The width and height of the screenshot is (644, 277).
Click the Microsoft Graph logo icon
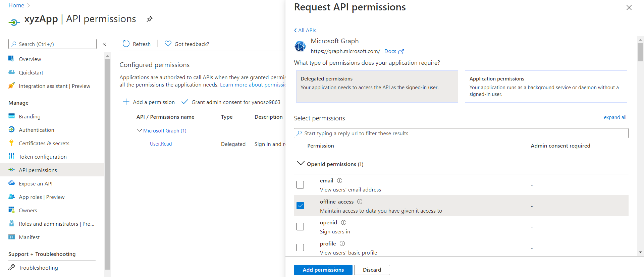(x=300, y=46)
